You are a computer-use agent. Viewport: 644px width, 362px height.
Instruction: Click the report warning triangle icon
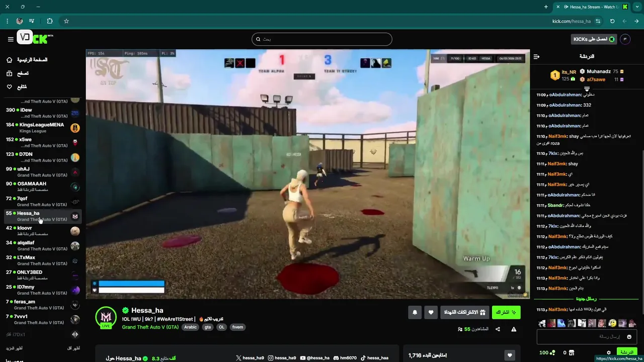tap(514, 329)
